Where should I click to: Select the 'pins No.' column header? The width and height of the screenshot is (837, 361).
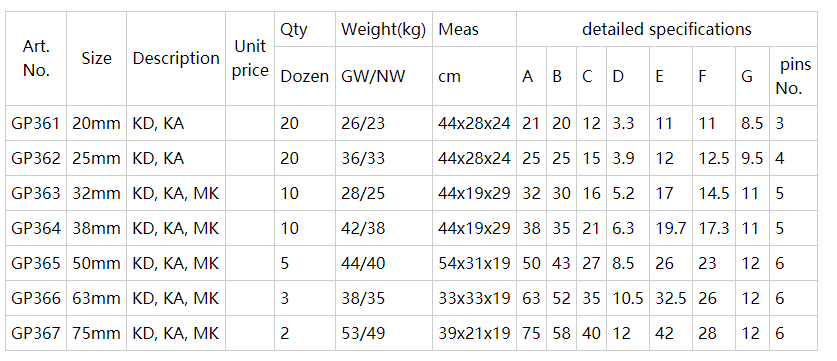click(793, 76)
